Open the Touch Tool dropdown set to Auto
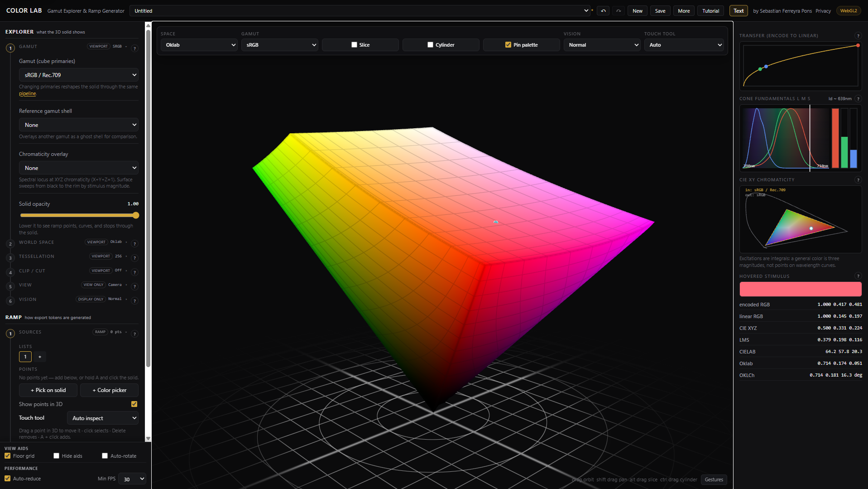868x489 pixels. click(x=684, y=45)
